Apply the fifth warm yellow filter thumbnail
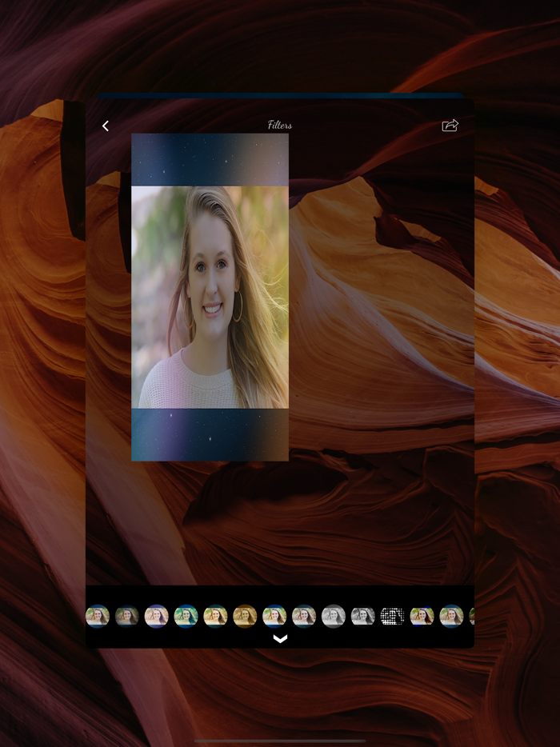Image resolution: width=560 pixels, height=747 pixels. [x=215, y=616]
